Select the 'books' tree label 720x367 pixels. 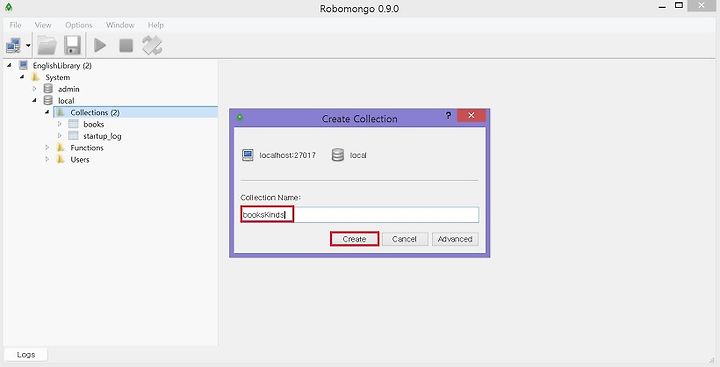coord(94,124)
